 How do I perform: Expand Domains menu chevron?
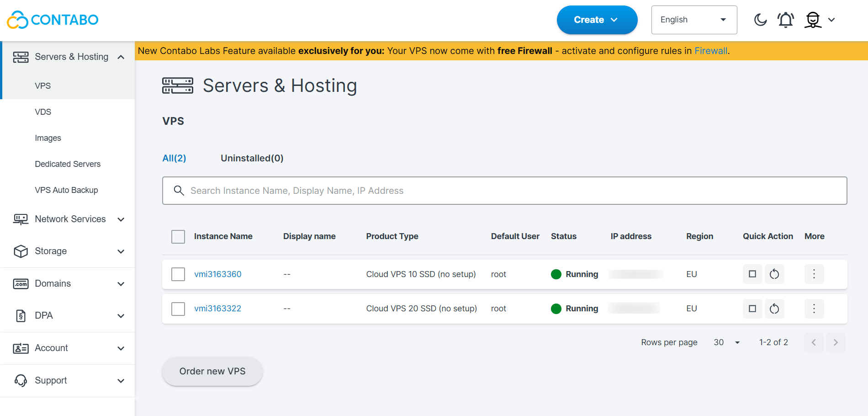[x=121, y=284]
